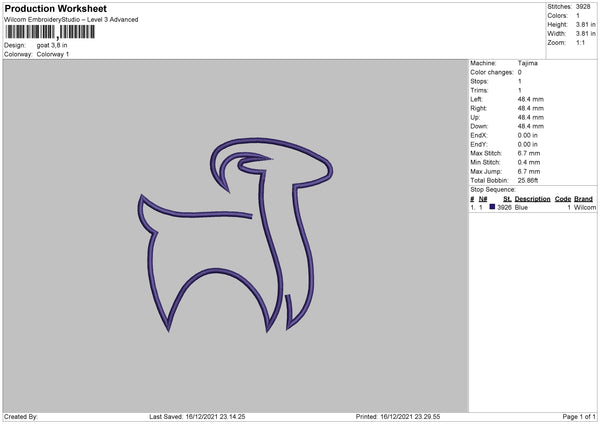Screen dimensions: 600x424
Task: Click the blue thread color swatch
Action: click(492, 207)
